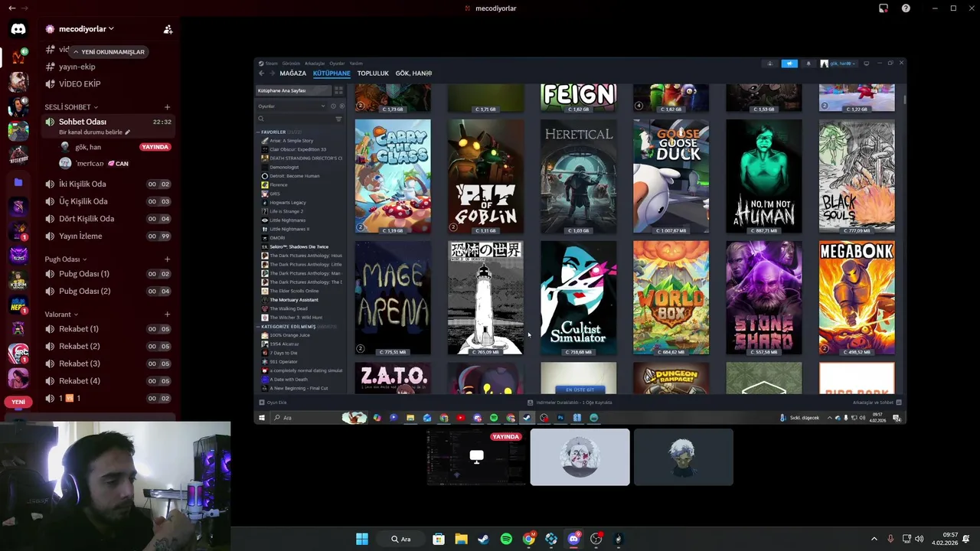
Task: Open the server folder icon in Discord sidebar
Action: tap(18, 182)
